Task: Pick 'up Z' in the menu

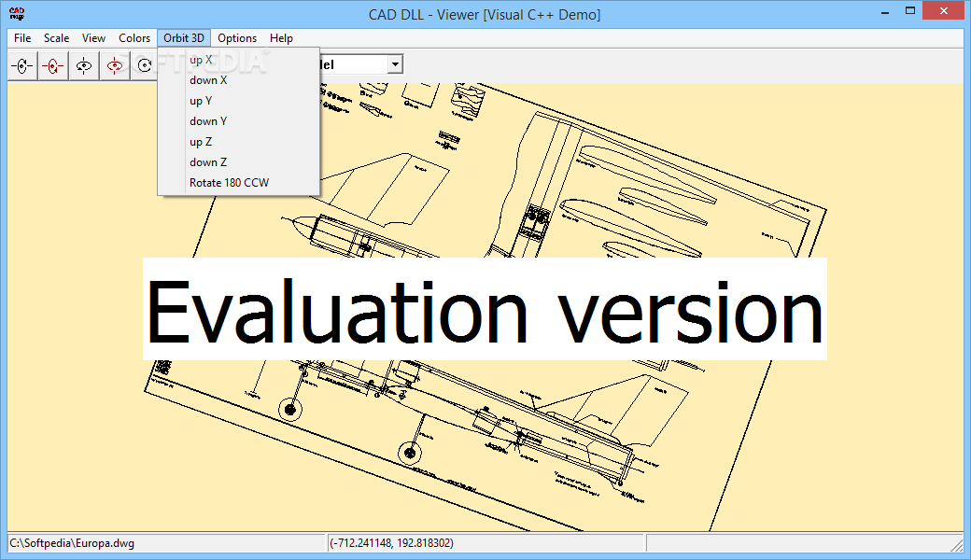Action: [239, 142]
